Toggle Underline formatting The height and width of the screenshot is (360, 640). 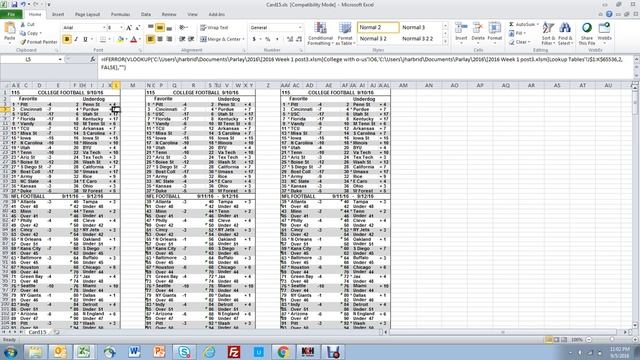[x=85, y=39]
